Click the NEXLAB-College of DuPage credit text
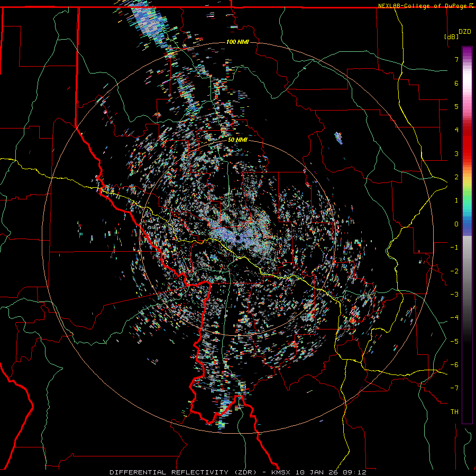This screenshot has width=476, height=476. coord(423,6)
